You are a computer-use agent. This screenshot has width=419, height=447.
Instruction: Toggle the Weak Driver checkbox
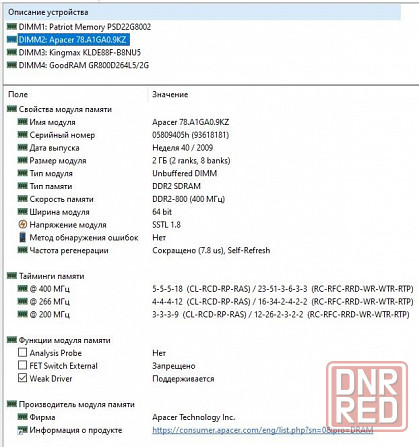click(22, 378)
